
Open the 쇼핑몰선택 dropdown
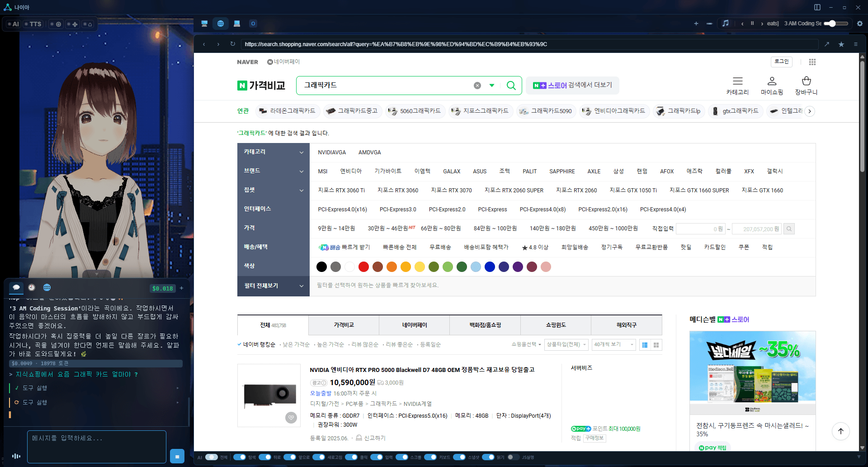coord(526,344)
